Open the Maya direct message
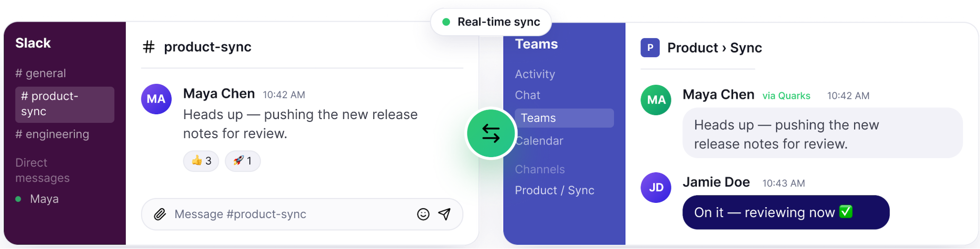The width and height of the screenshot is (980, 249). [37, 199]
